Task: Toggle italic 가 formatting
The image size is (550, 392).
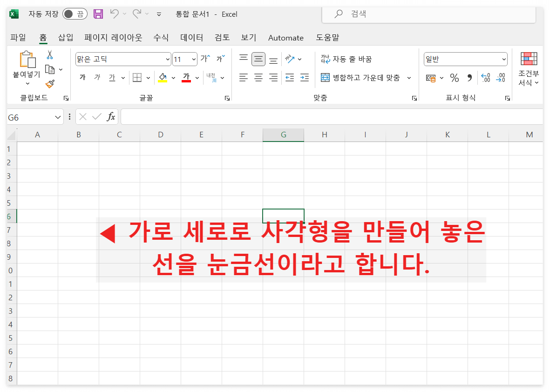Action: tap(97, 77)
